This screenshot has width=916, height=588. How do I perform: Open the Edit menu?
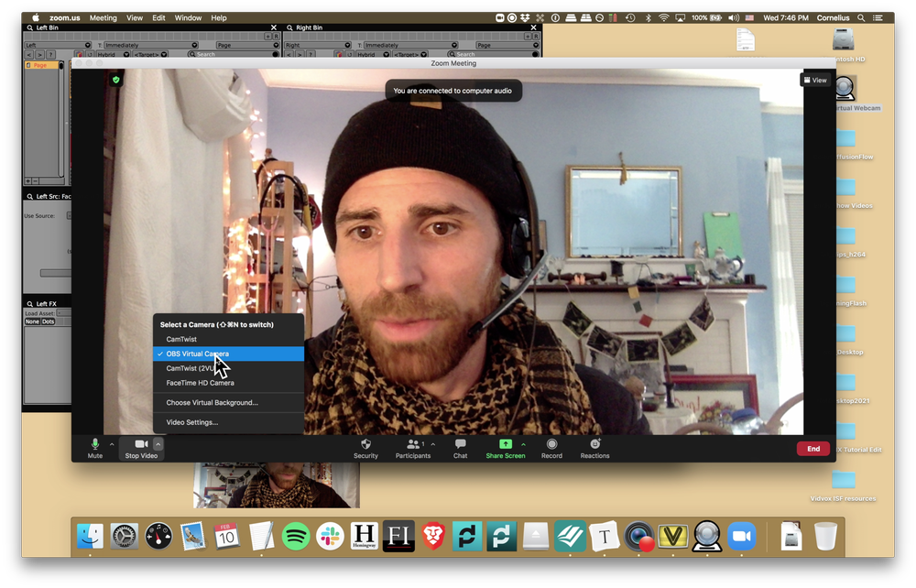tap(158, 18)
